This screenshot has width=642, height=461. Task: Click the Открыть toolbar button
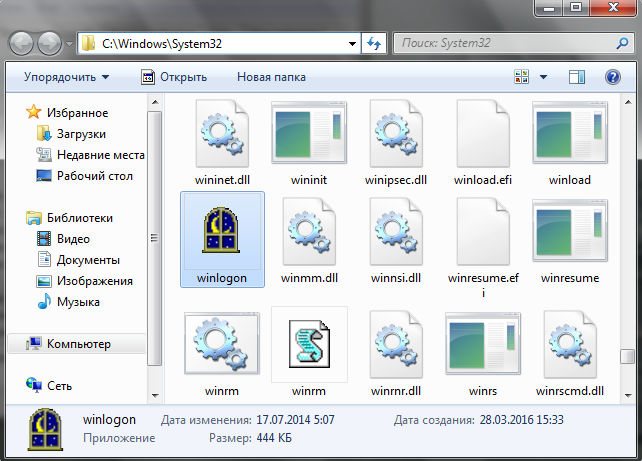click(174, 77)
